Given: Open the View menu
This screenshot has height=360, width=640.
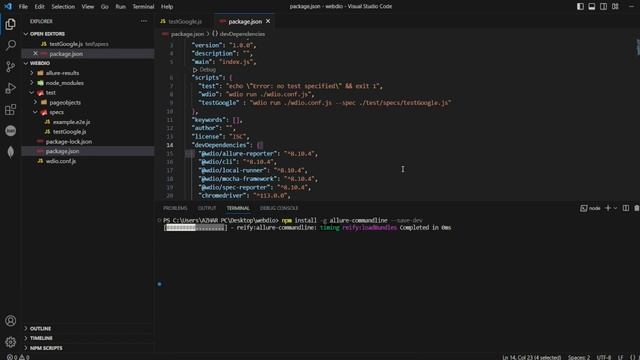Looking at the screenshot, I should [87, 7].
